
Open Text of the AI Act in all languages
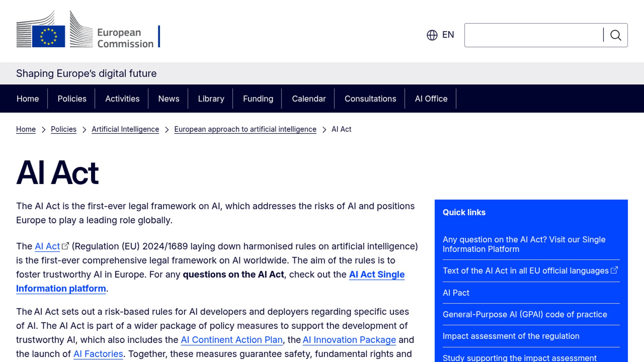pyautogui.click(x=530, y=271)
